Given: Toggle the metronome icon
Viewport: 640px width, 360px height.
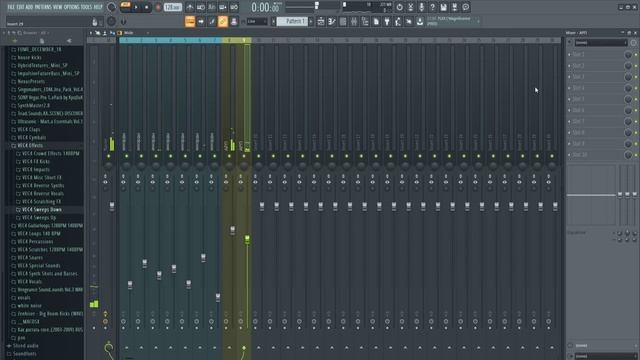Looking at the screenshot, I should tap(190, 7).
